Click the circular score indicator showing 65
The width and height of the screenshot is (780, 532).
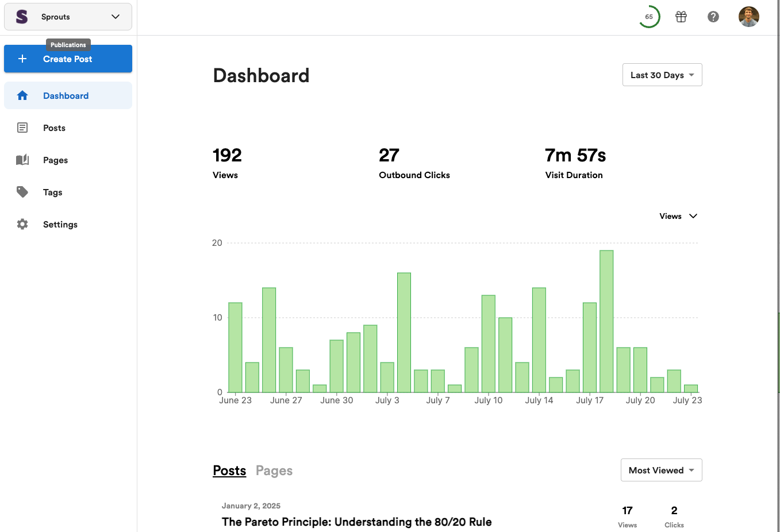(649, 17)
